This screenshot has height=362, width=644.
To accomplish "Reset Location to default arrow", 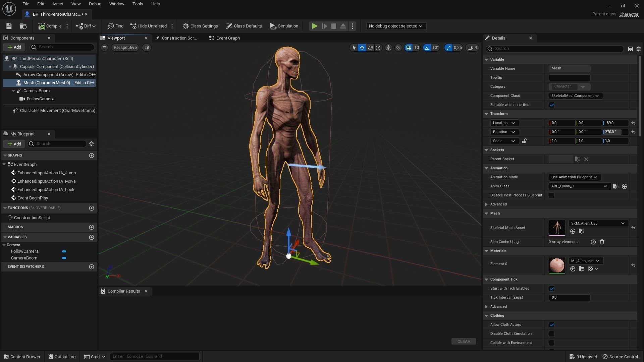I will point(633,123).
